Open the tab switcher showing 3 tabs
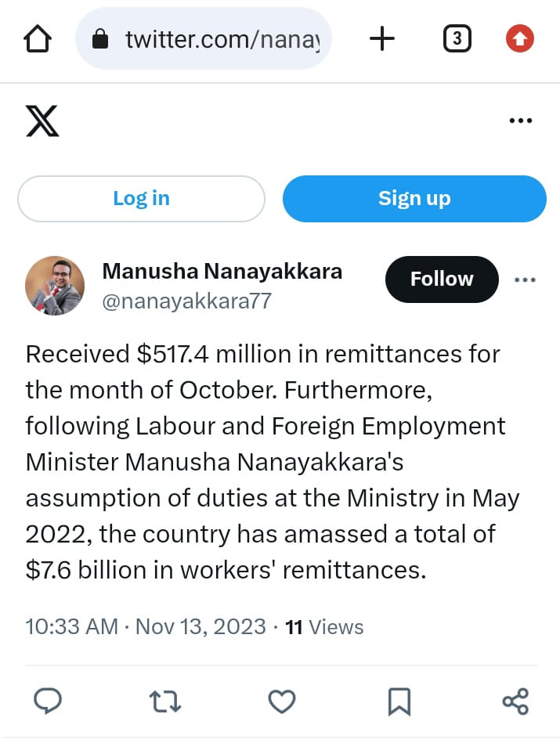Screen dimensions: 560x750 coord(457,38)
